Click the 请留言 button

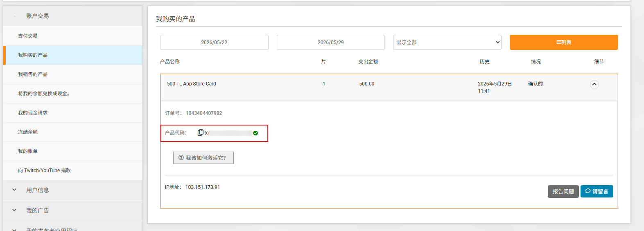tap(597, 191)
